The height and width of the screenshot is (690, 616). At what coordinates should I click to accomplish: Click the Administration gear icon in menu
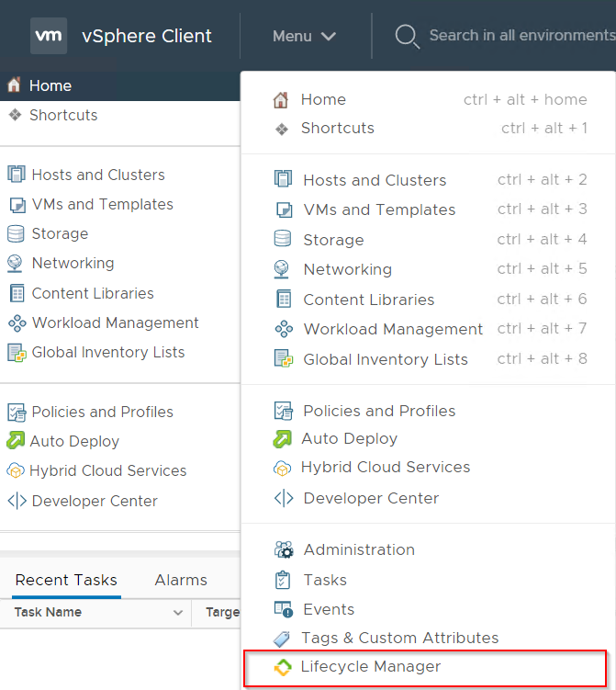click(284, 549)
